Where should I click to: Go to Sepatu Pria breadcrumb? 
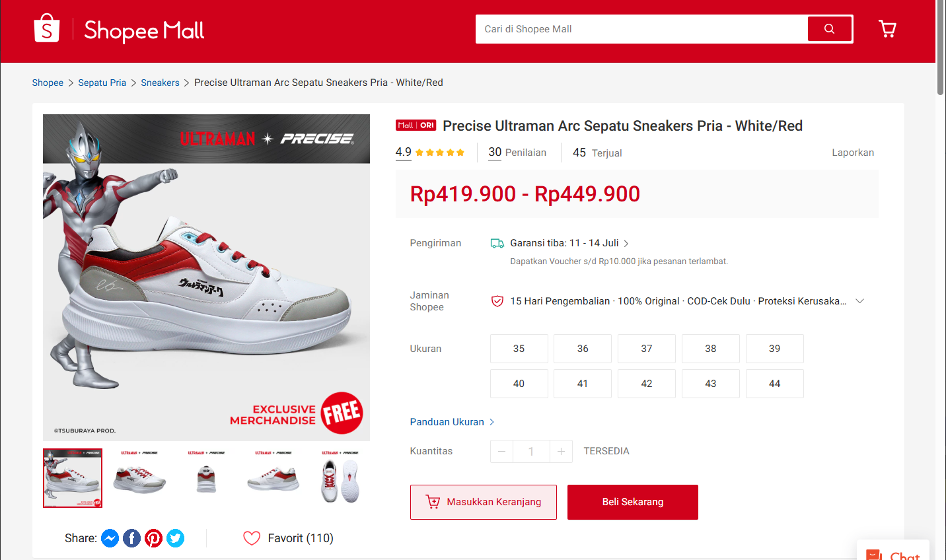(102, 83)
